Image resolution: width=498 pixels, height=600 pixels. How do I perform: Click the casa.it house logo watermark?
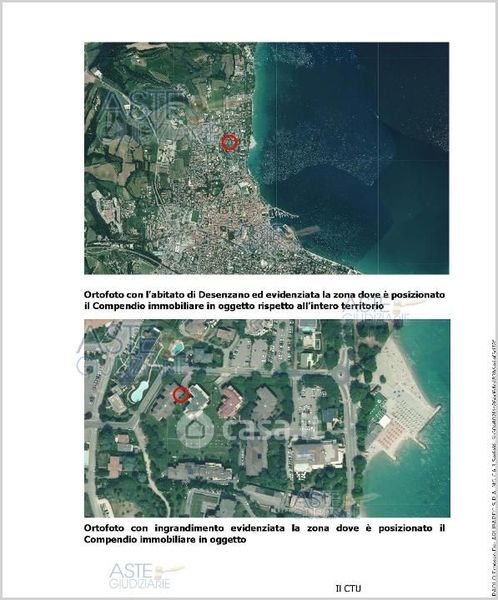click(x=195, y=430)
